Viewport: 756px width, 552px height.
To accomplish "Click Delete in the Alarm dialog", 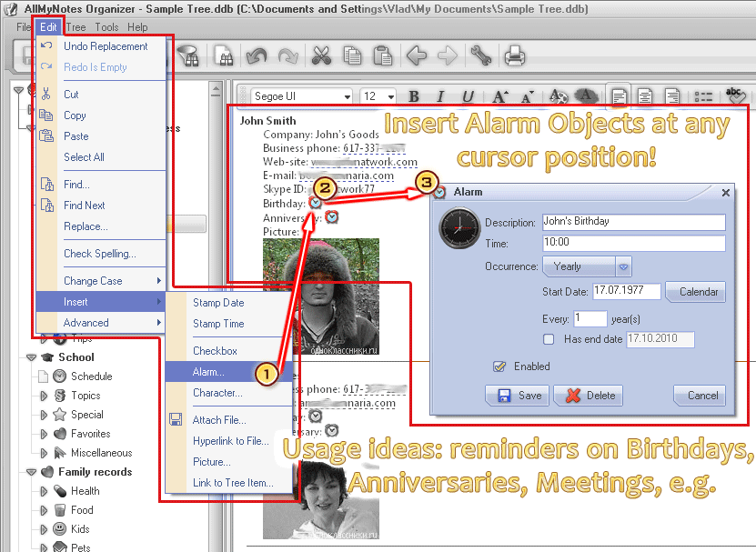I will 589,396.
